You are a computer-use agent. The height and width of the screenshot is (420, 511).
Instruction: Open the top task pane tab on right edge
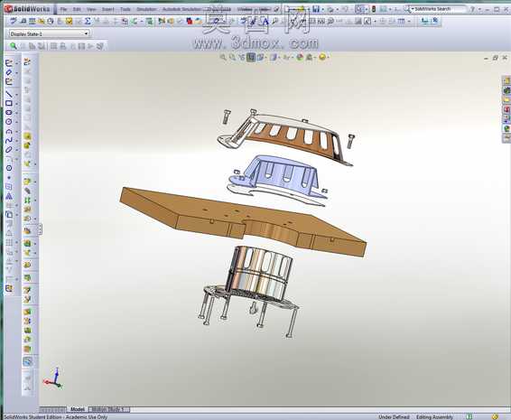click(x=506, y=80)
